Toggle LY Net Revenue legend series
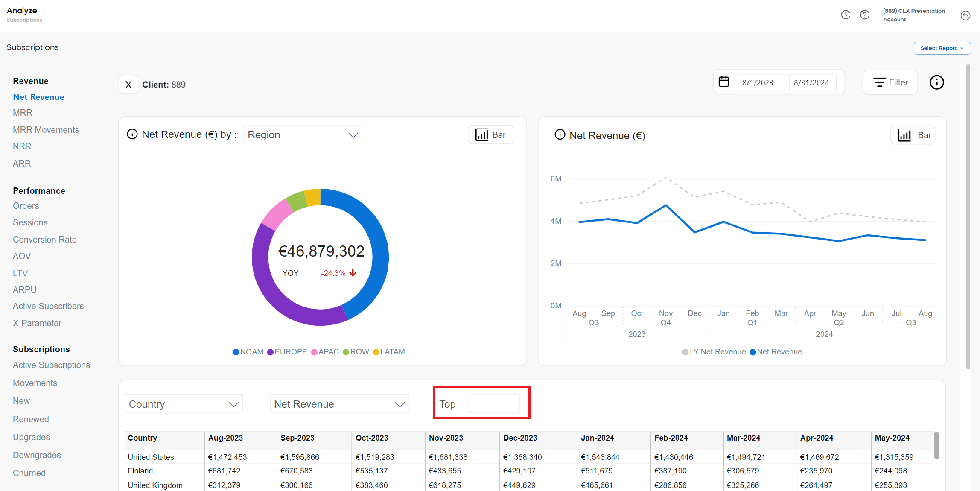The image size is (980, 491). click(x=714, y=352)
